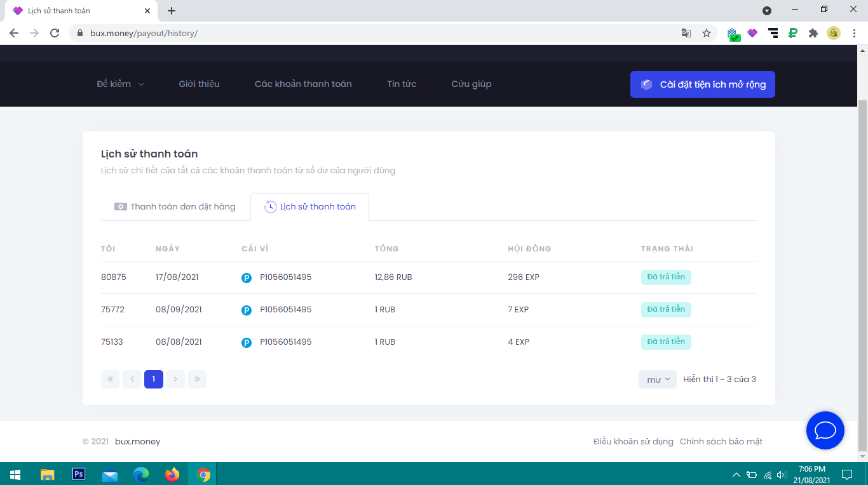Viewport: 868px width, 485px height.
Task: Open the page-size dropdown beside Hiển thị
Action: [658, 380]
